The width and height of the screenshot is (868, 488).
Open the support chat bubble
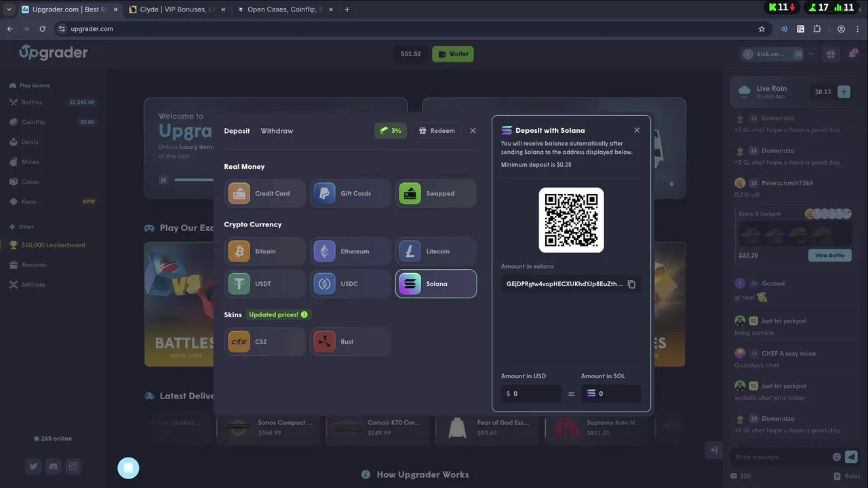pos(128,468)
